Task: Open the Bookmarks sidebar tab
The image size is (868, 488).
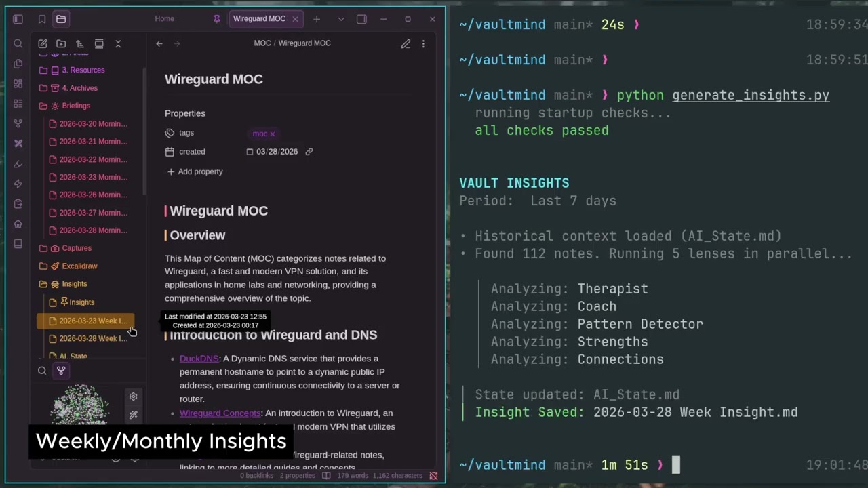Action: 42,19
